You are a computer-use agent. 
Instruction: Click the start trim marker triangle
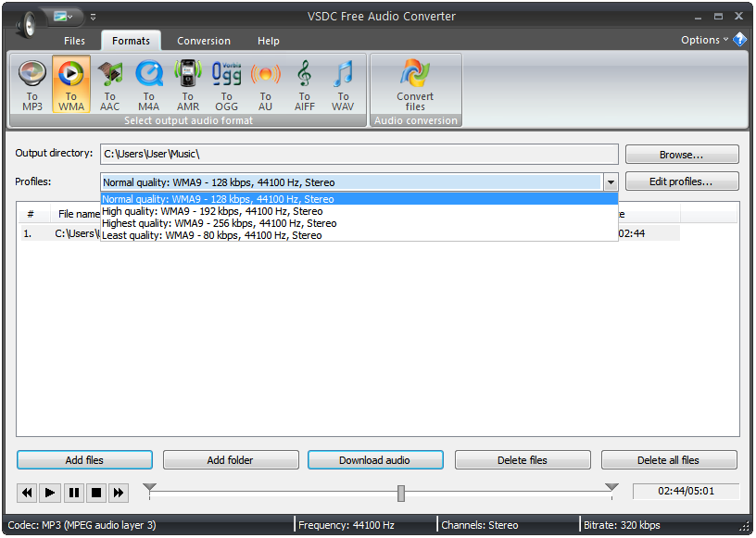click(x=149, y=487)
